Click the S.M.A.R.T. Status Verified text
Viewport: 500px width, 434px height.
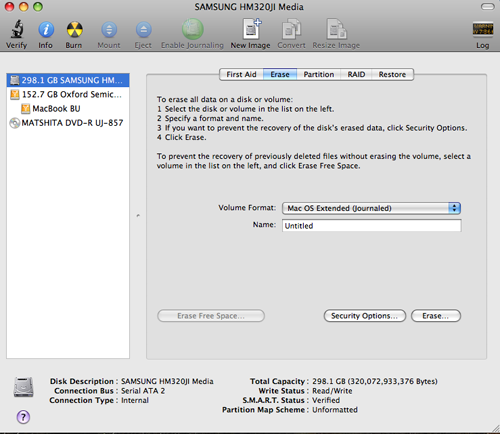[326, 400]
